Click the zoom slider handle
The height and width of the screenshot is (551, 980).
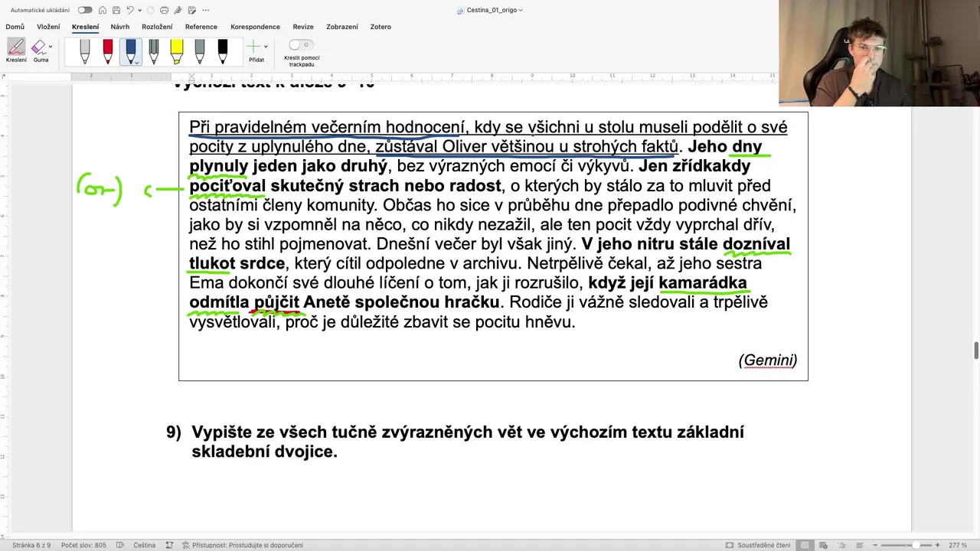(x=916, y=545)
